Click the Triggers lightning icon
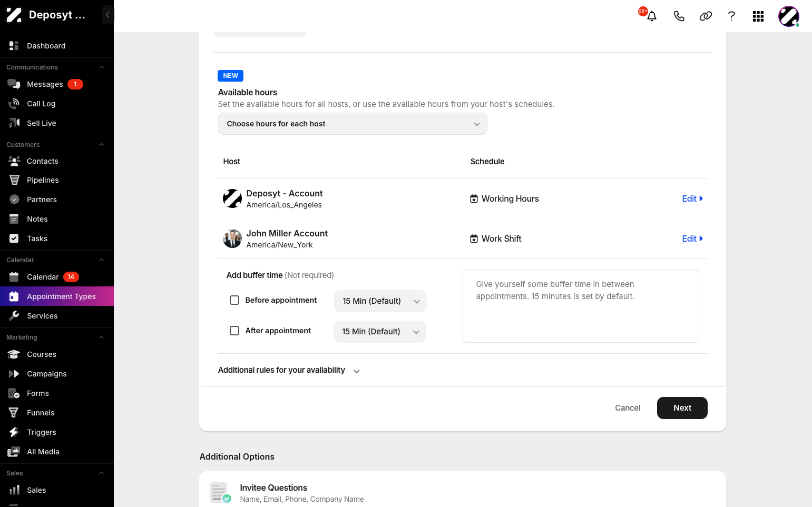The width and height of the screenshot is (812, 507). tap(14, 432)
